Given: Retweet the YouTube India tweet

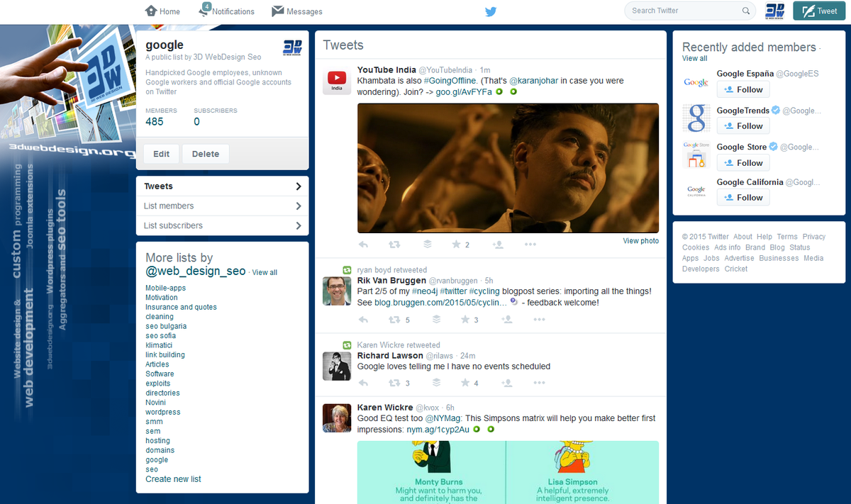Looking at the screenshot, I should click(x=394, y=245).
